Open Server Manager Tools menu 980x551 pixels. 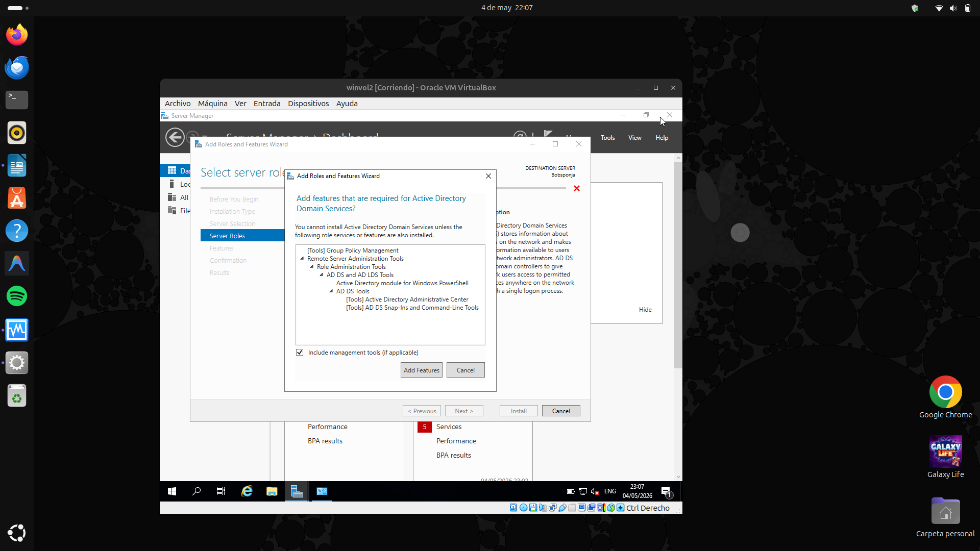tap(607, 138)
